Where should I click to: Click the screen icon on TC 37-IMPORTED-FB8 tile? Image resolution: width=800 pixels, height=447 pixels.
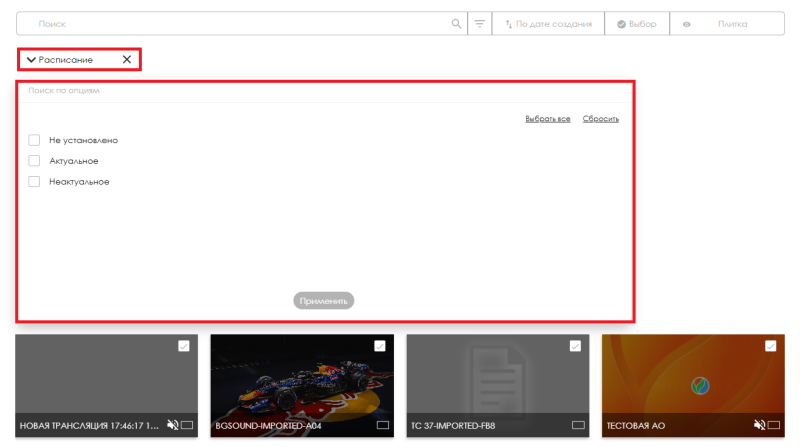[x=578, y=425]
